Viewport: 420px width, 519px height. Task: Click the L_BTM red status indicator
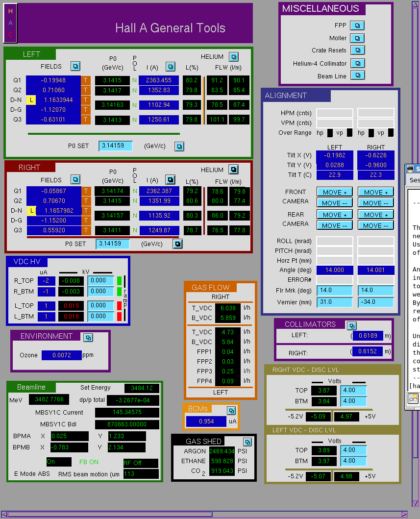(x=120, y=316)
